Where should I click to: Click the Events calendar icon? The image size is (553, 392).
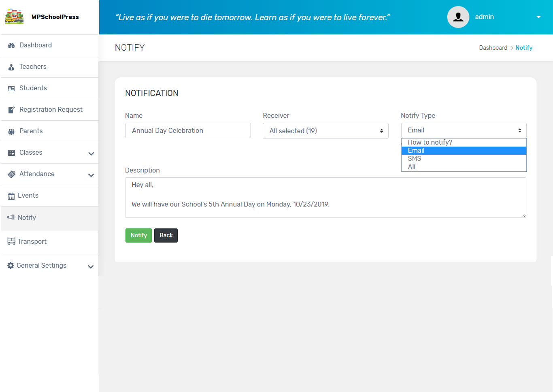[11, 196]
